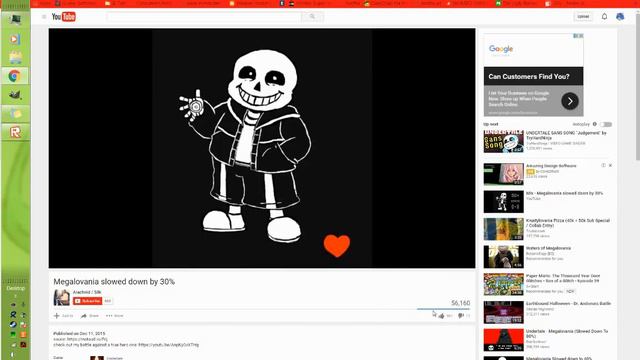Open the YouTube guide hamburger menu
The height and width of the screenshot is (360, 640).
pos(44,17)
